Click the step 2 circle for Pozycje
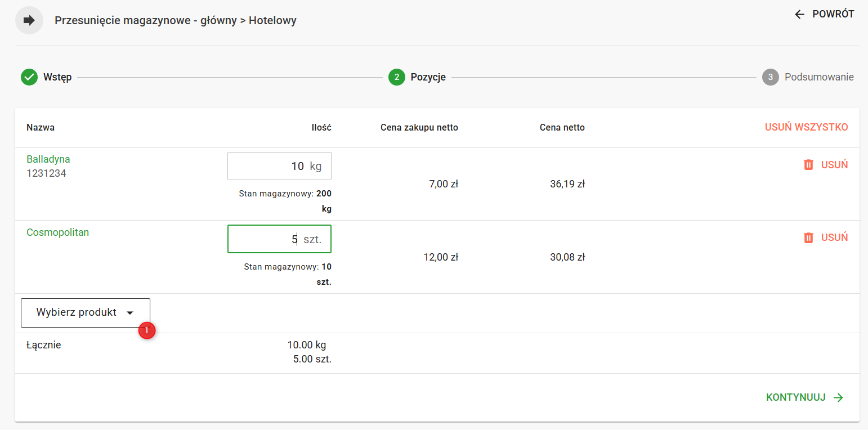This screenshot has width=868, height=430. tap(397, 77)
